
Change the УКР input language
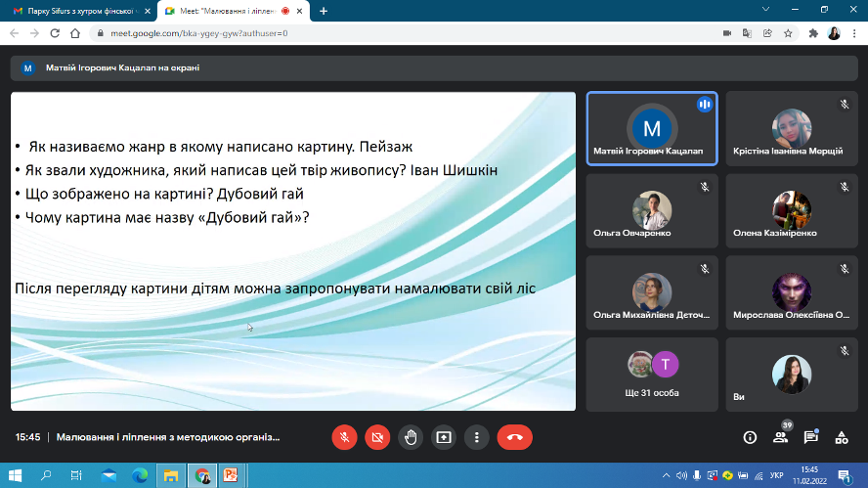pos(777,475)
